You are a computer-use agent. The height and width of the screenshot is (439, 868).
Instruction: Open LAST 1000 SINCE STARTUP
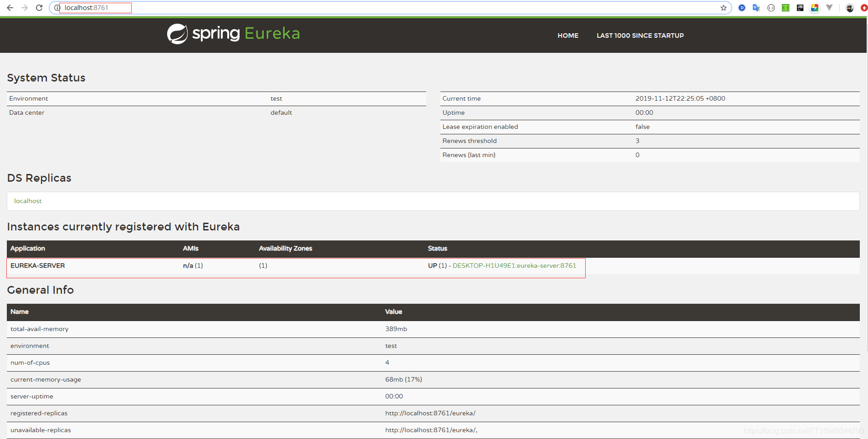tap(640, 36)
